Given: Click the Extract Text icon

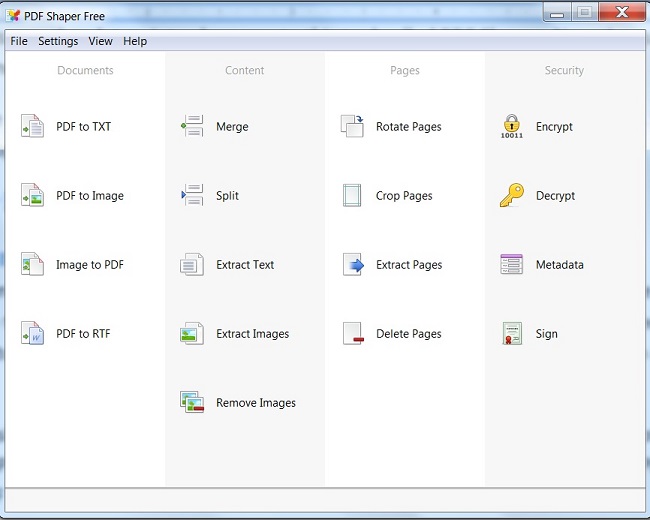Looking at the screenshot, I should click(192, 264).
